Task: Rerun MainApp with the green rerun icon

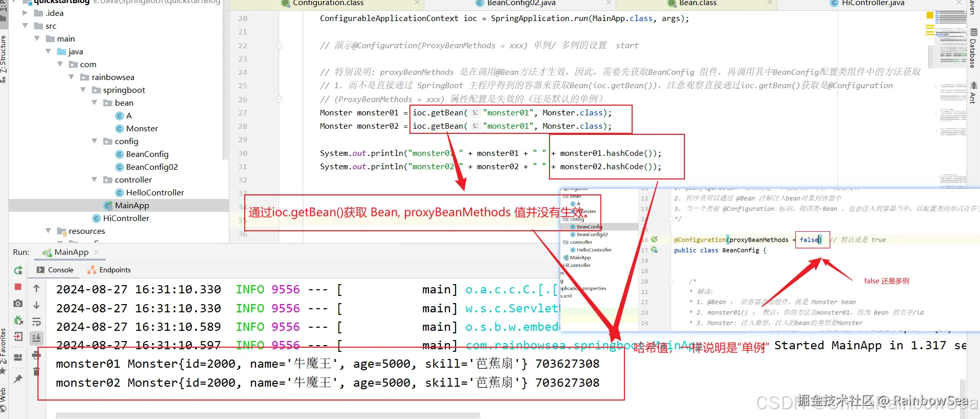Action: click(18, 270)
